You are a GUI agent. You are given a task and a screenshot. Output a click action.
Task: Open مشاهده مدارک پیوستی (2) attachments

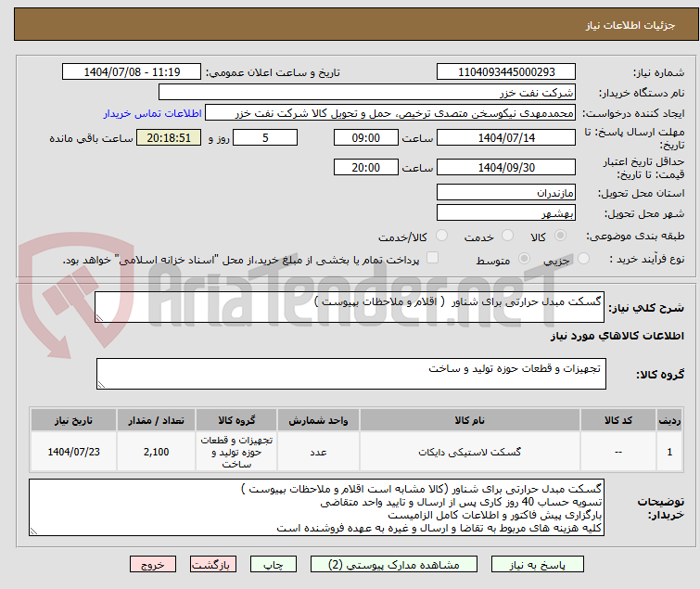click(394, 565)
